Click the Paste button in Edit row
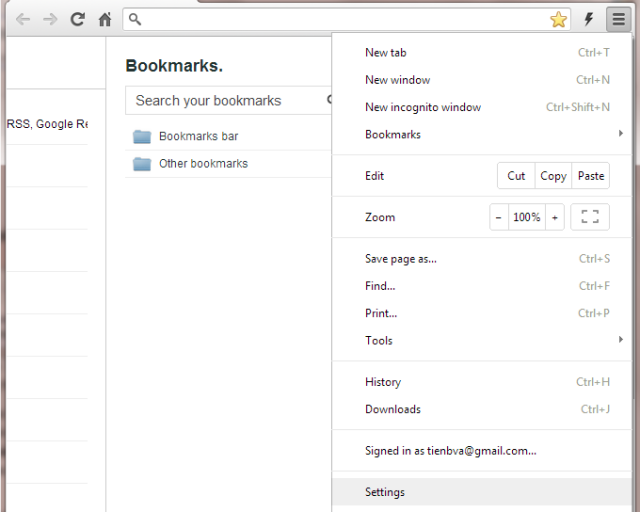640x512 pixels. click(x=591, y=176)
